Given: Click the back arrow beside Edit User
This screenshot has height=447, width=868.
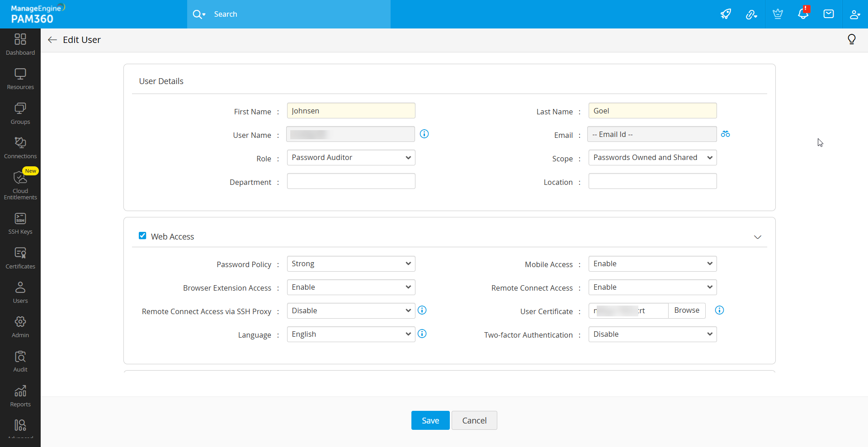Looking at the screenshot, I should tap(52, 40).
